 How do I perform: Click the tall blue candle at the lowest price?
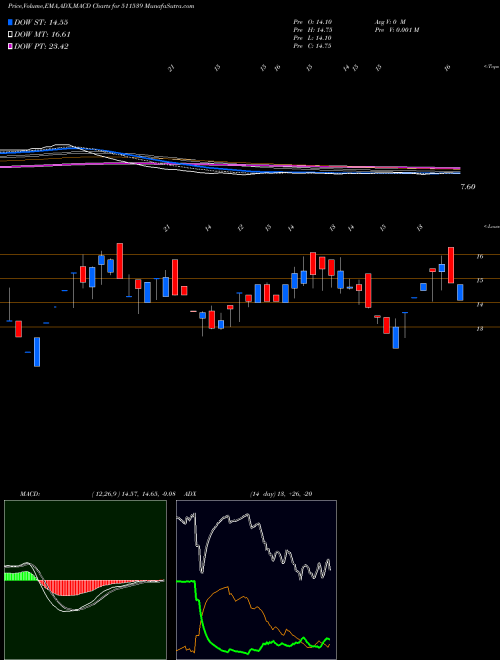[37, 352]
